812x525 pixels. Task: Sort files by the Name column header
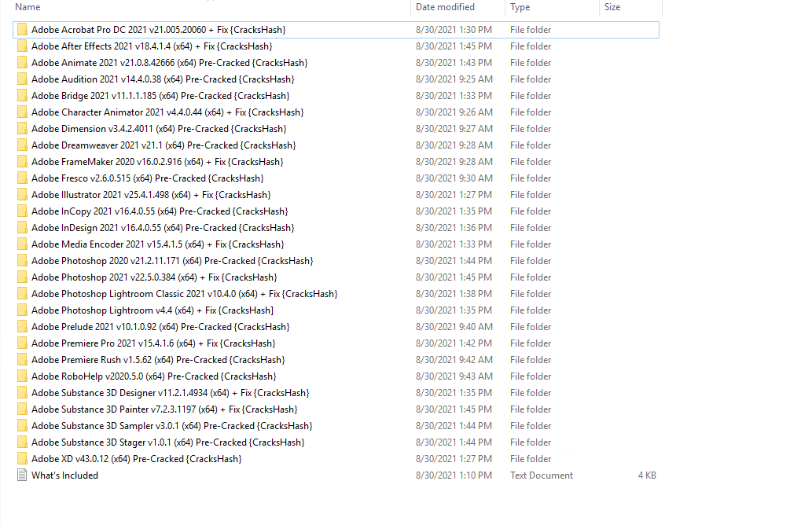(x=28, y=7)
